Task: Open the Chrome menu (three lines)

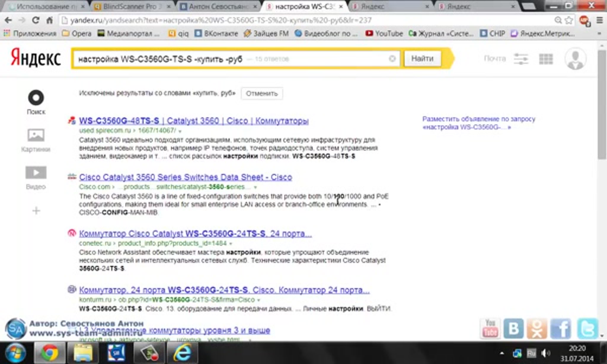Action: 600,20
